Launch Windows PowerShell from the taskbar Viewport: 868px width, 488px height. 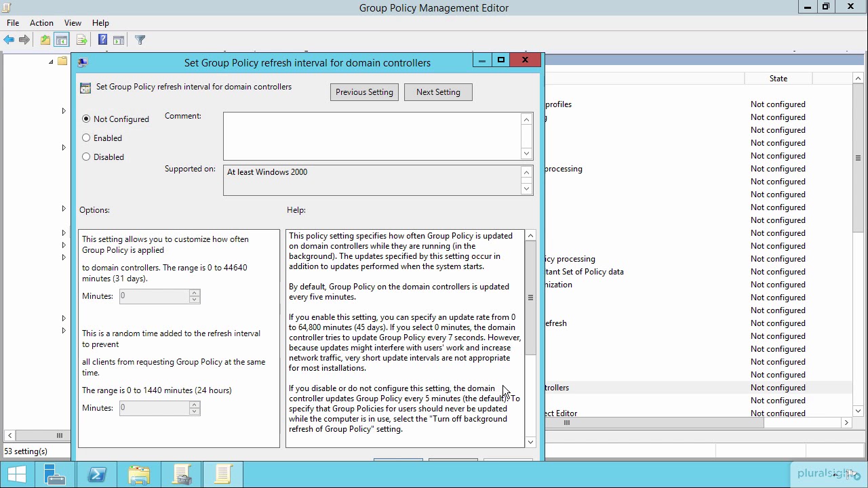[96, 474]
